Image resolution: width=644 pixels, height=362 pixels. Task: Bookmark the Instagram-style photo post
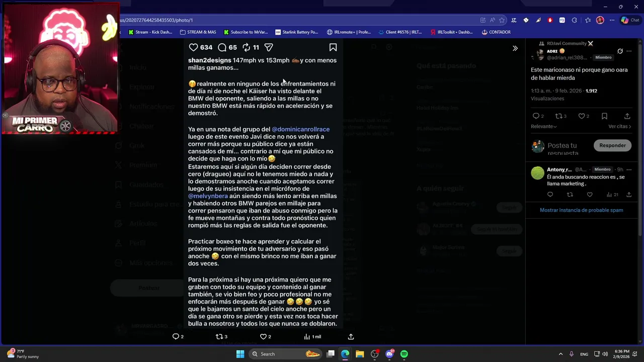click(333, 47)
